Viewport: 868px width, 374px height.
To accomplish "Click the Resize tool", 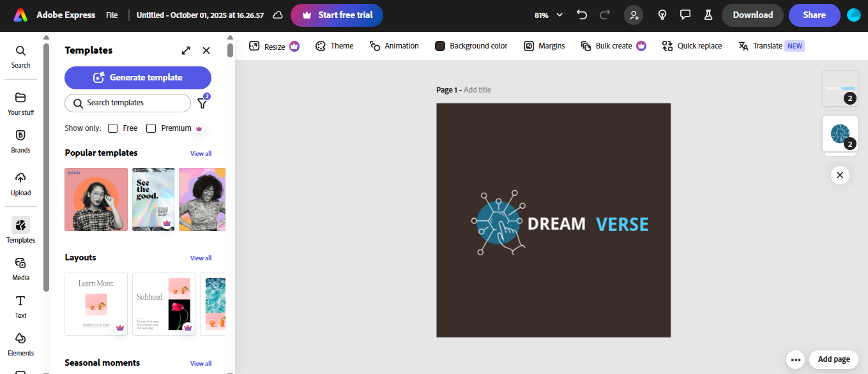I will [x=274, y=46].
